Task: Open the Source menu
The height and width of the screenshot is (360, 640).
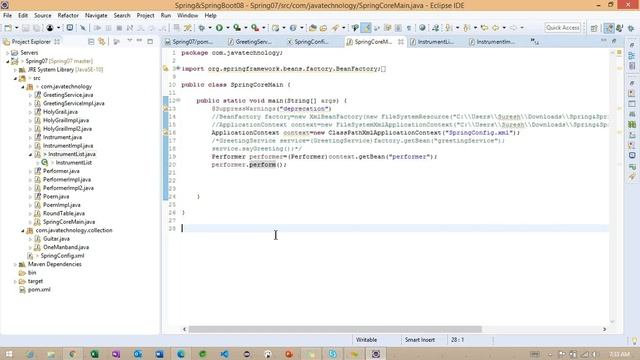Action: coord(42,16)
